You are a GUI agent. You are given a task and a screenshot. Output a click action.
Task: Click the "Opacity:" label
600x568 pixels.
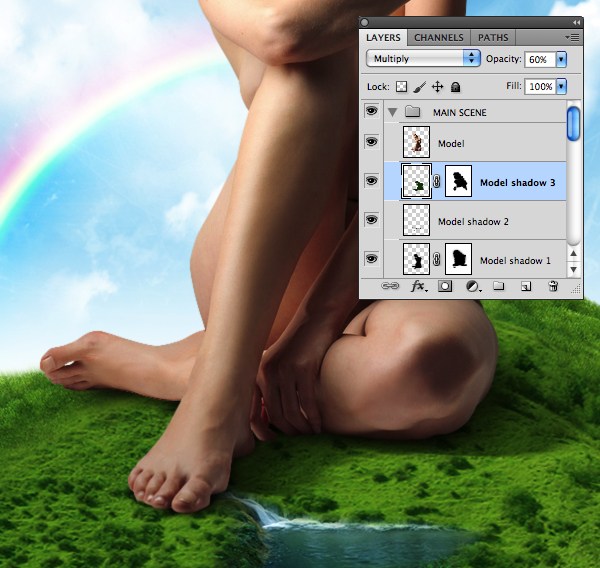(504, 59)
